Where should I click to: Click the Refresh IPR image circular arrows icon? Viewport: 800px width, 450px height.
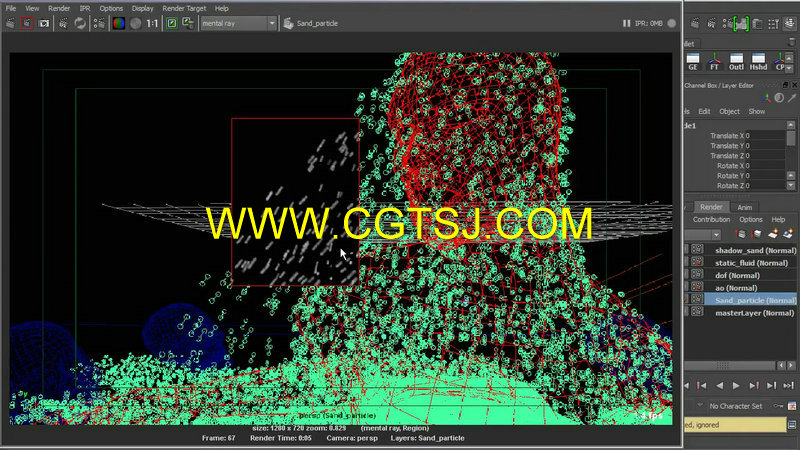pos(80,23)
